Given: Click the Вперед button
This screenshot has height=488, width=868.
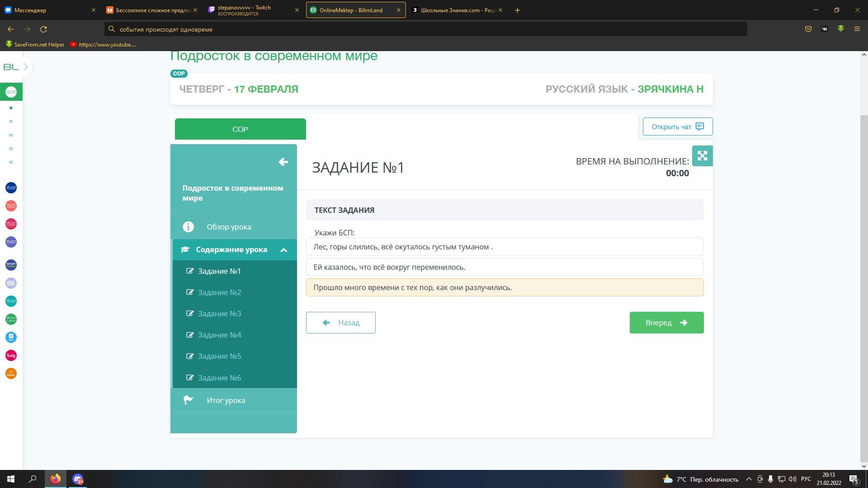Looking at the screenshot, I should coord(666,323).
